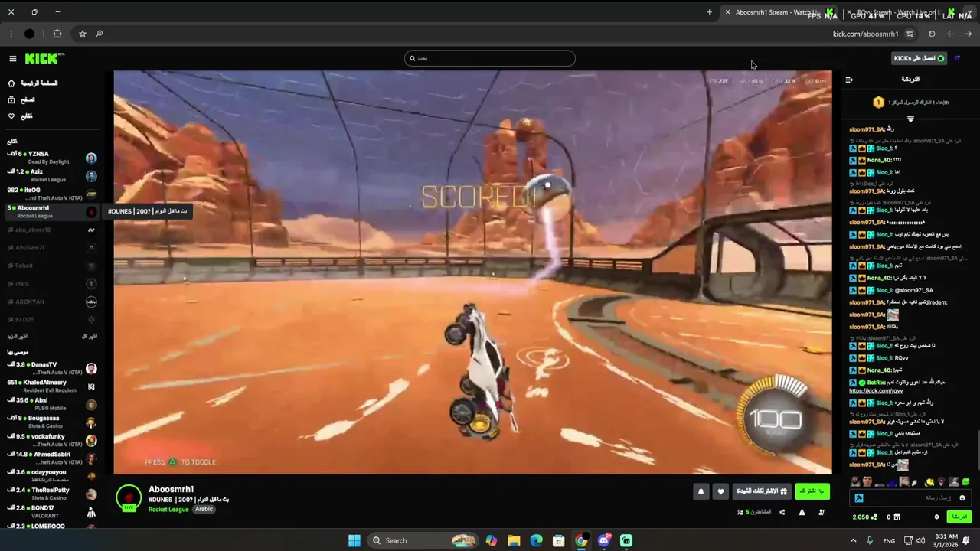Click the green Subscribe button

point(812,491)
